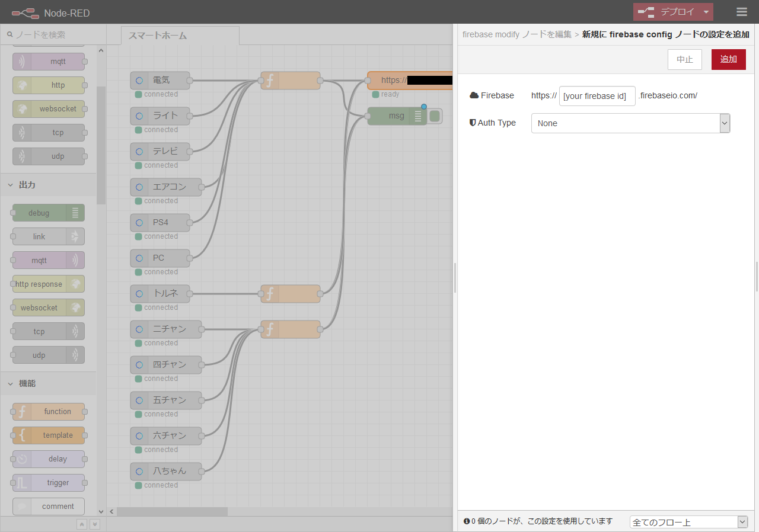Open the main menu via hamburger icon
Viewport: 759px width, 532px height.
(x=741, y=12)
